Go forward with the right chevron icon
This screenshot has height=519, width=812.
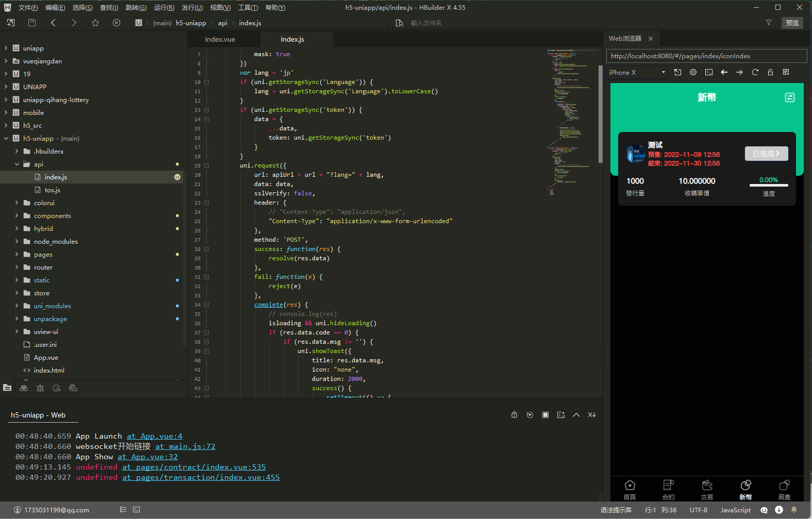pyautogui.click(x=74, y=23)
